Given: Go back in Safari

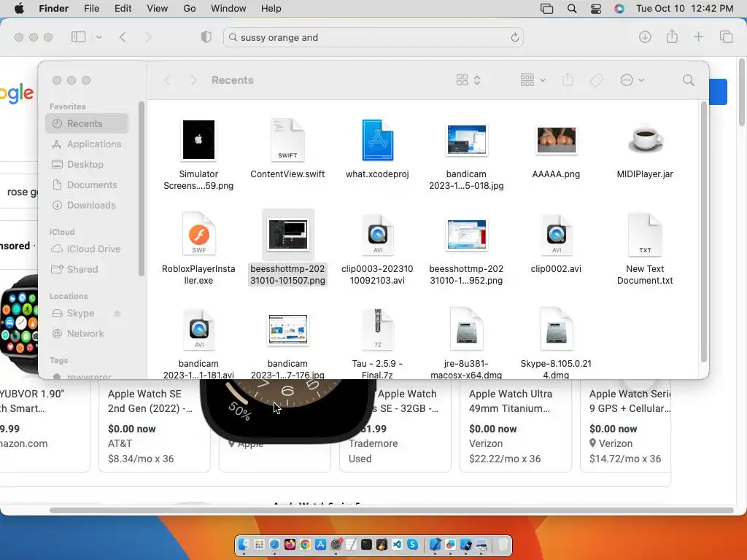Looking at the screenshot, I should pyautogui.click(x=123, y=36).
